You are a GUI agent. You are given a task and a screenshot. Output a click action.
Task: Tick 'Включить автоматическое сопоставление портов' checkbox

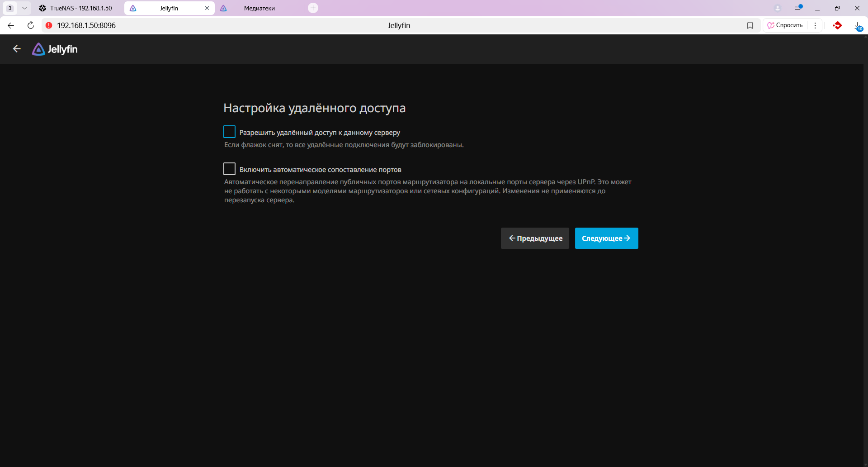[x=230, y=169]
